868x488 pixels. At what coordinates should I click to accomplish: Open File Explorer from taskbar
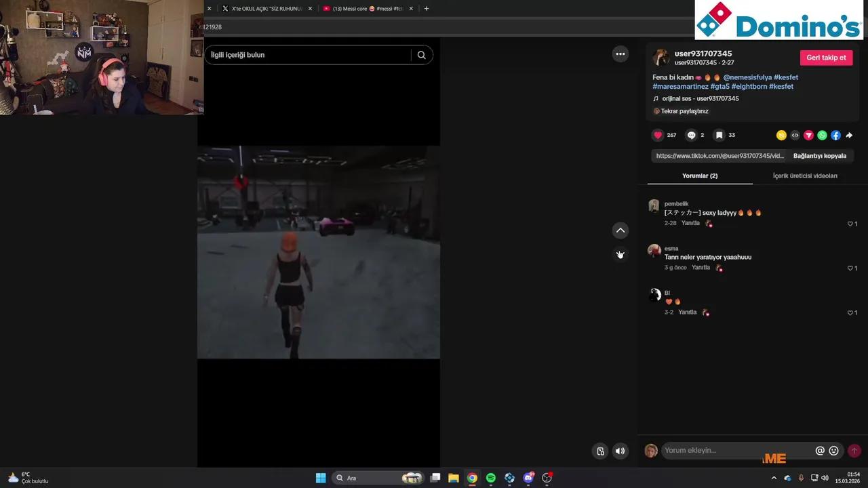point(454,478)
